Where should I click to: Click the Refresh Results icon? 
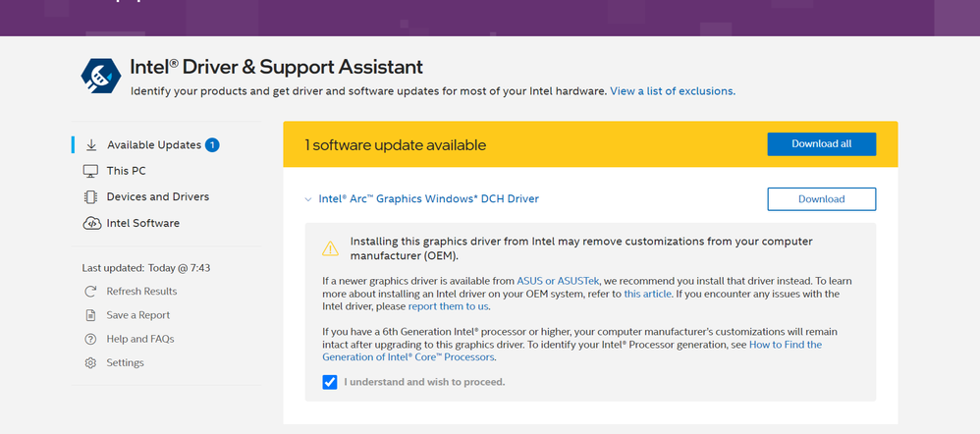click(91, 292)
